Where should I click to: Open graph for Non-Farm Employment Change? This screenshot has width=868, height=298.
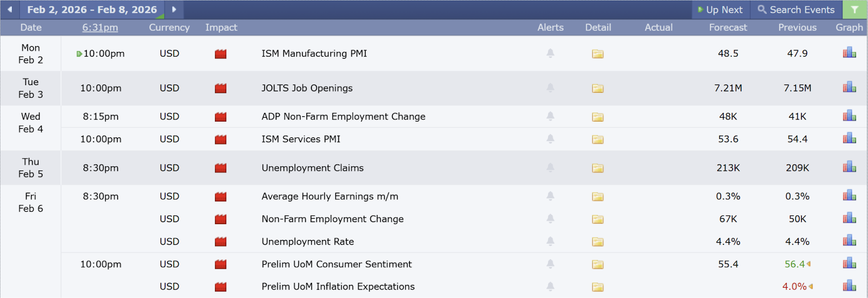849,218
